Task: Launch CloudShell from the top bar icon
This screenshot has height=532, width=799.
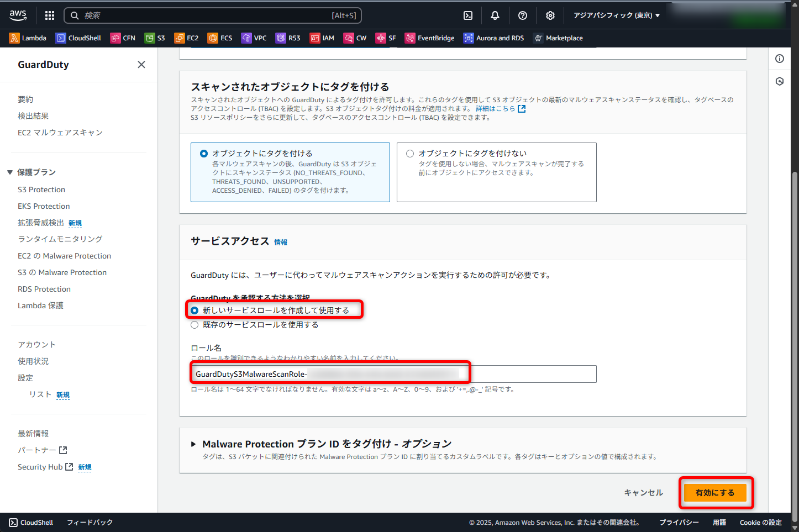Action: pyautogui.click(x=467, y=15)
